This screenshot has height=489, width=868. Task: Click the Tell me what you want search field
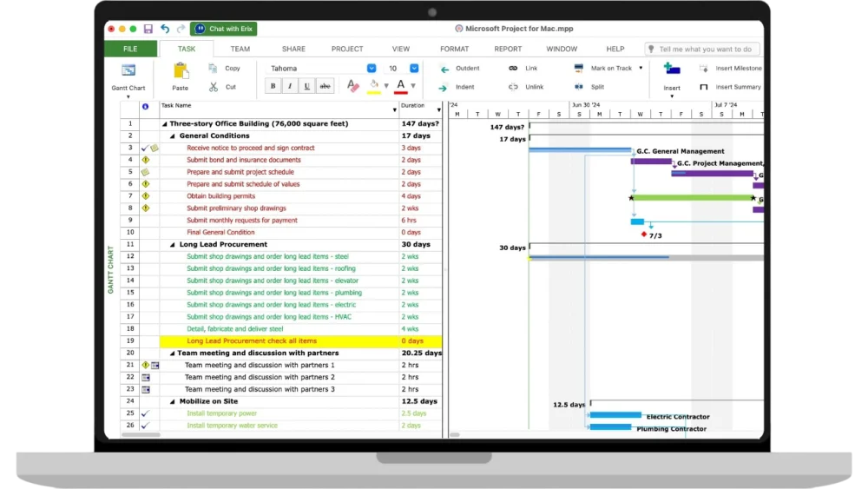pos(702,49)
